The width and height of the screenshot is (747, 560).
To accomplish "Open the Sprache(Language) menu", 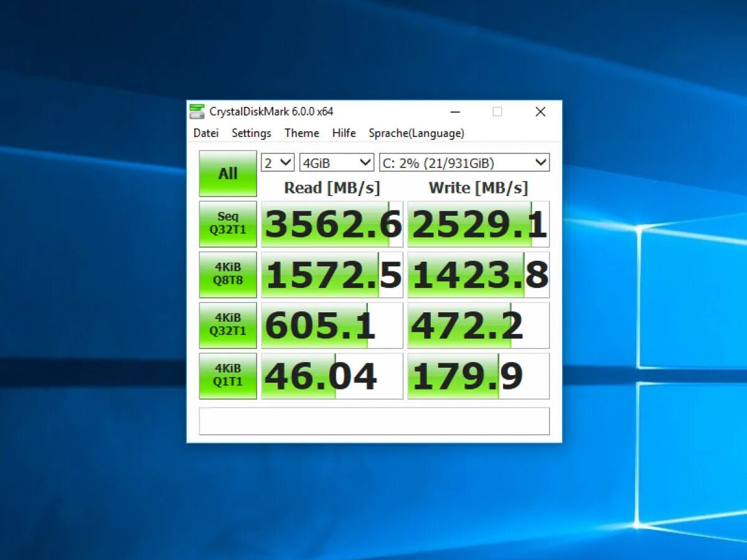I will (416, 133).
